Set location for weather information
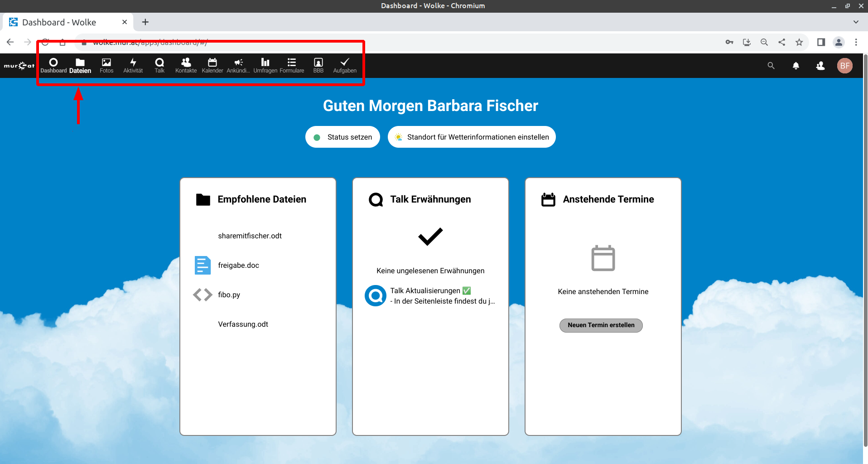 [472, 137]
